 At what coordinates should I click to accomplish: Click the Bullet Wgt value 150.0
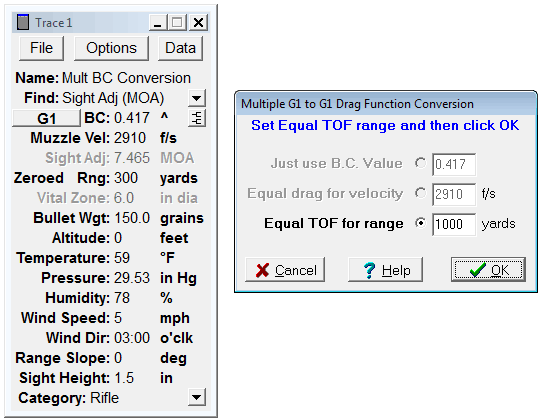pyautogui.click(x=132, y=218)
